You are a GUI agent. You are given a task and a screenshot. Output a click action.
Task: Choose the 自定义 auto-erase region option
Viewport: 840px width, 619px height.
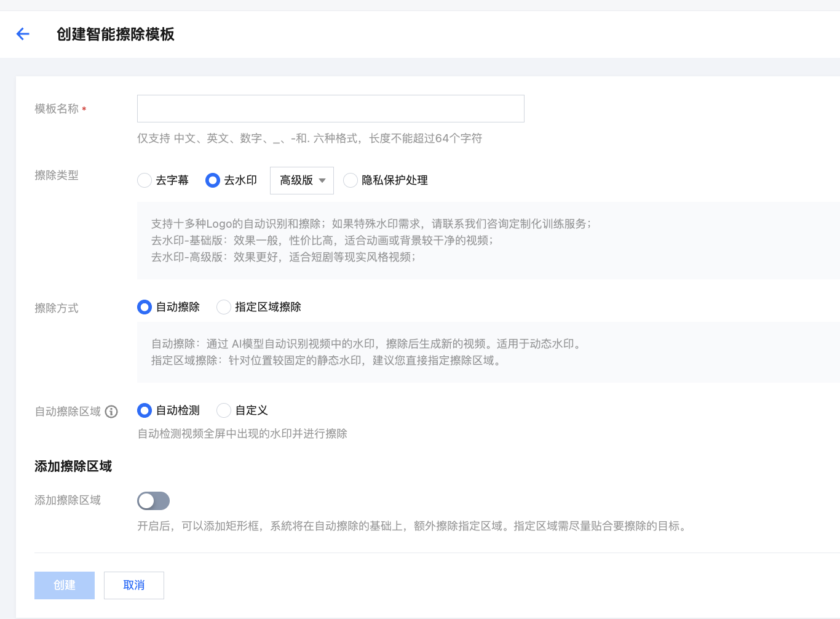[224, 410]
